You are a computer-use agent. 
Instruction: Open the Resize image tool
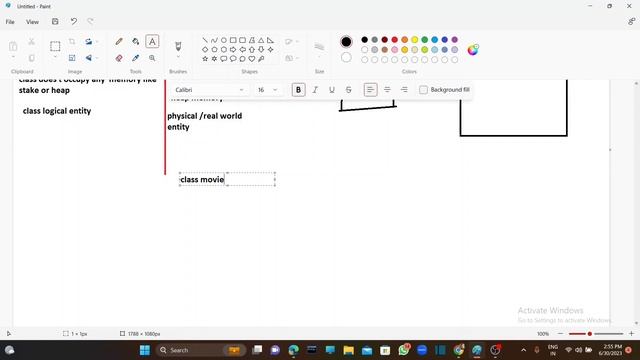[x=72, y=58]
